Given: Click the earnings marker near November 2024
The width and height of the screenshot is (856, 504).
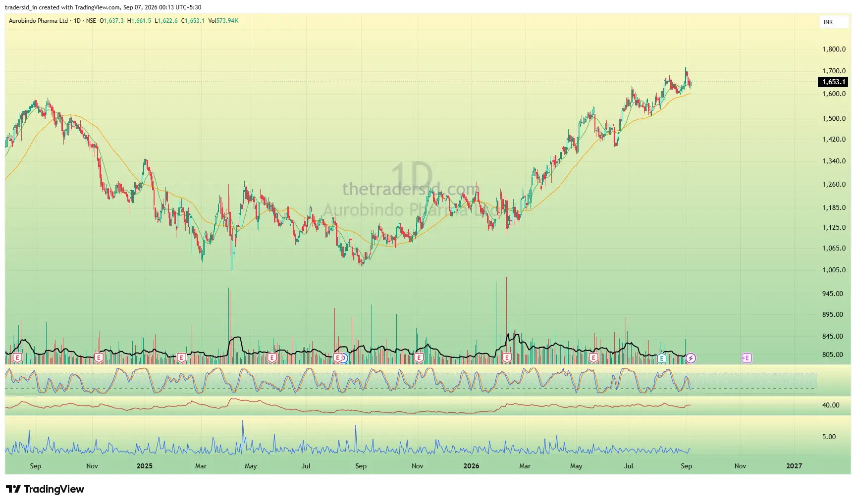Looking at the screenshot, I should [99, 357].
